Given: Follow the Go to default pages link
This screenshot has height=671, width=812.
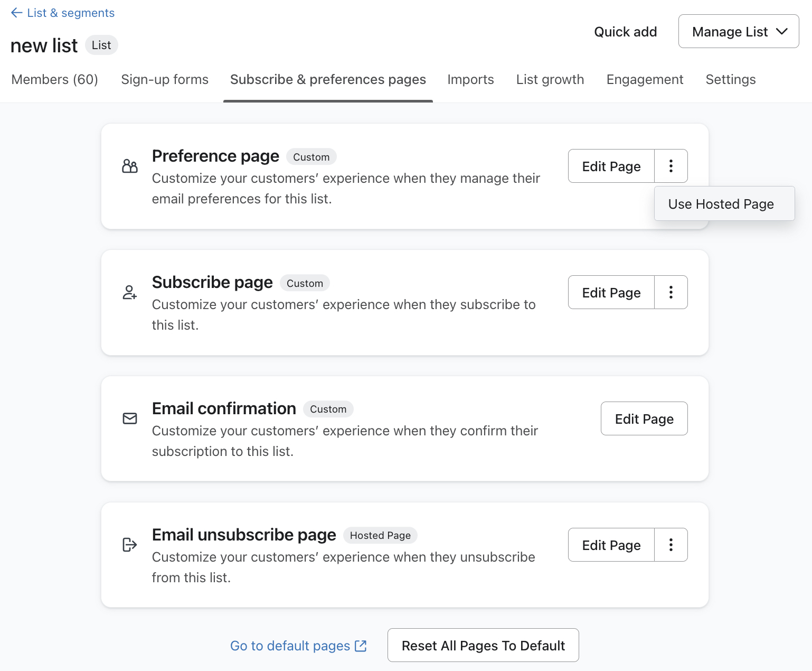Looking at the screenshot, I should pyautogui.click(x=289, y=645).
